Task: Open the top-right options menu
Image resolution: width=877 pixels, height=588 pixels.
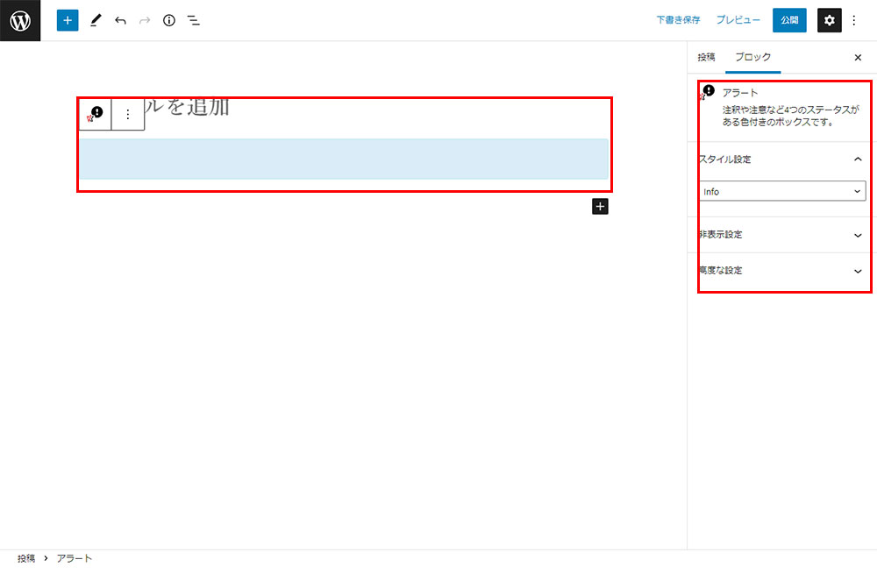Action: (855, 20)
